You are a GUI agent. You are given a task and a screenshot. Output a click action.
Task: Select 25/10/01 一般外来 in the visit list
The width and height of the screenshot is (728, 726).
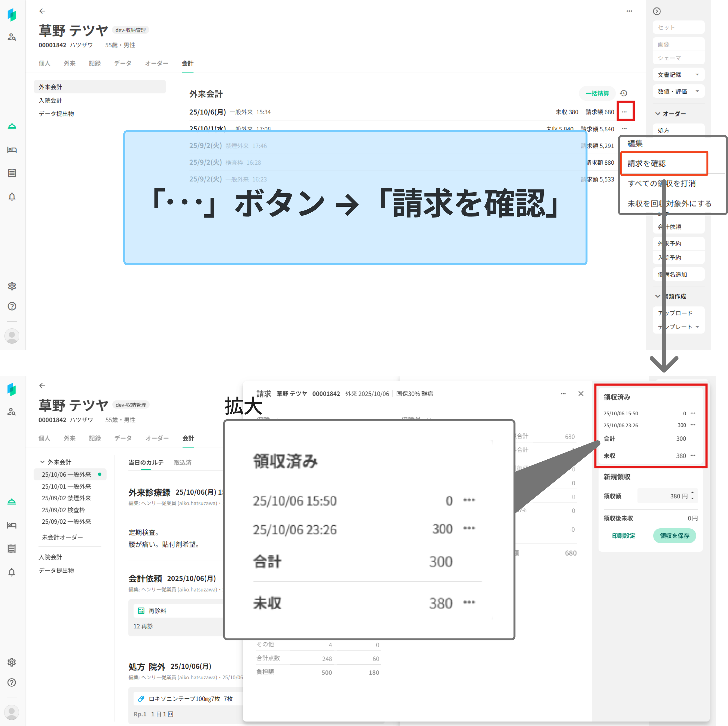tap(66, 486)
